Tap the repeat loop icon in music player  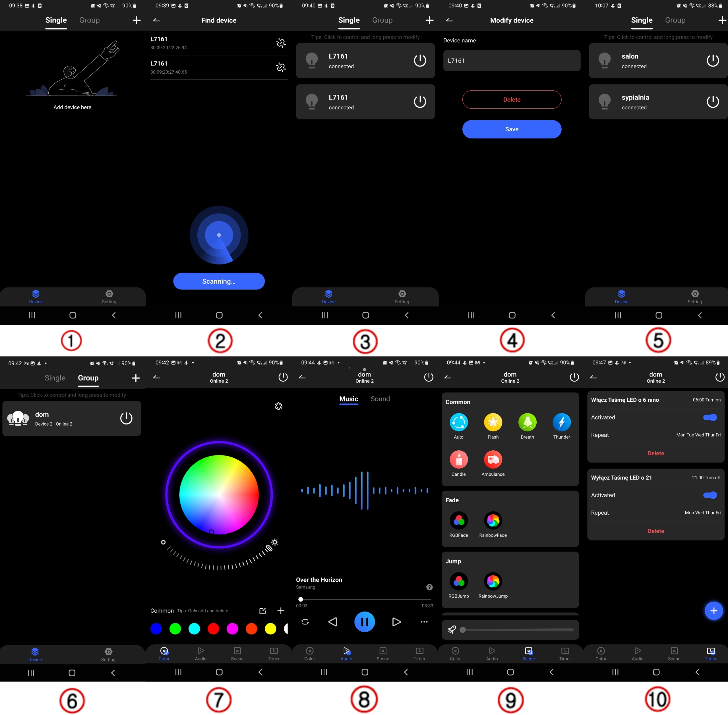click(x=305, y=622)
